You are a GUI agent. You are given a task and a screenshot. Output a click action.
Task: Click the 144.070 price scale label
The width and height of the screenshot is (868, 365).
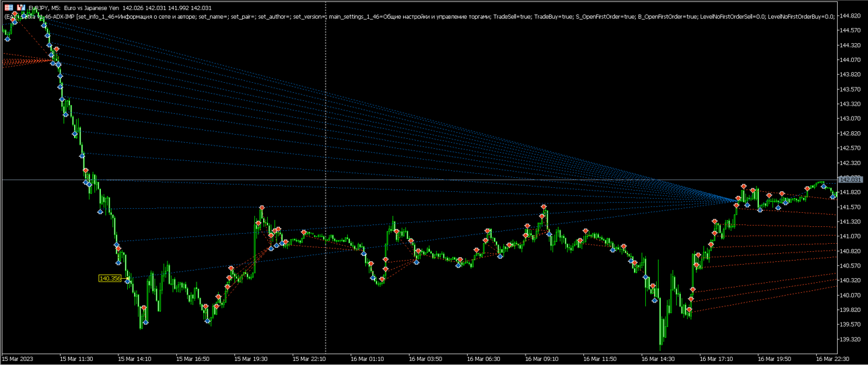point(851,60)
